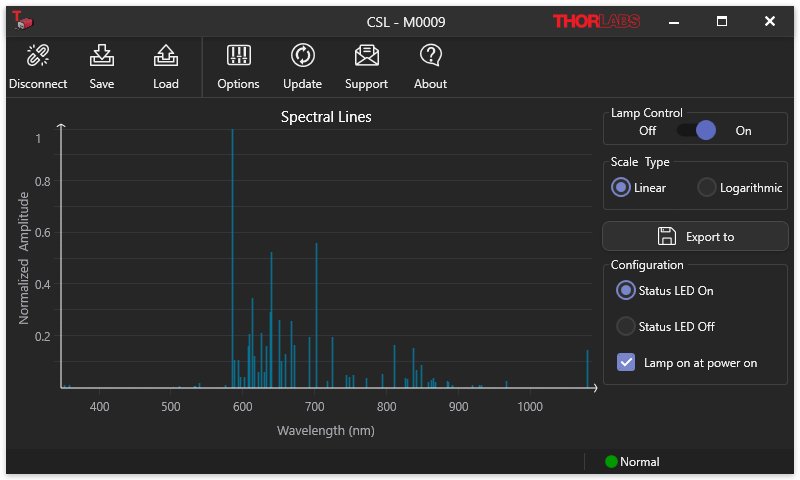Click the Normalized Amplitude axis label
800x480 pixels.
pos(23,258)
